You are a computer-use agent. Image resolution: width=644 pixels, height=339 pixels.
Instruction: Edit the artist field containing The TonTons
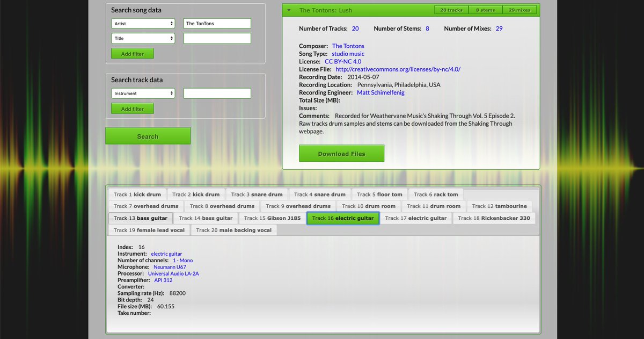[217, 24]
